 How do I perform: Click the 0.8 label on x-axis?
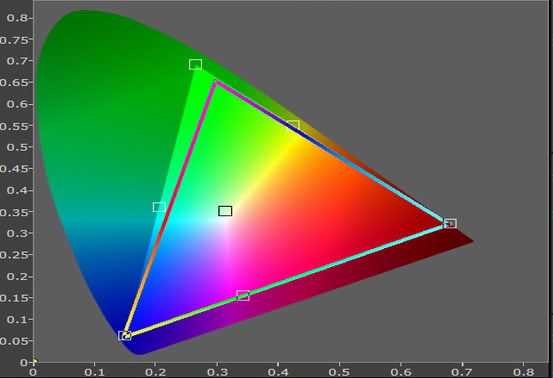[x=523, y=372]
